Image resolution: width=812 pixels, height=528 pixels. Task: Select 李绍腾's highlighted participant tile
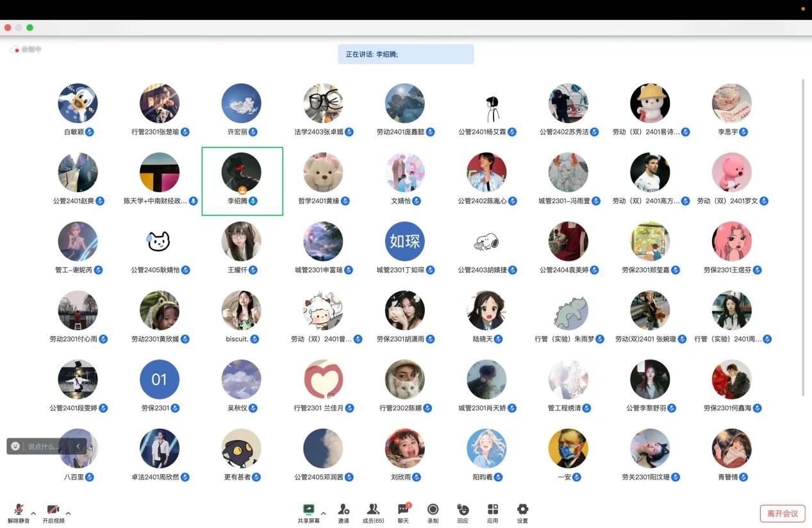click(x=242, y=181)
